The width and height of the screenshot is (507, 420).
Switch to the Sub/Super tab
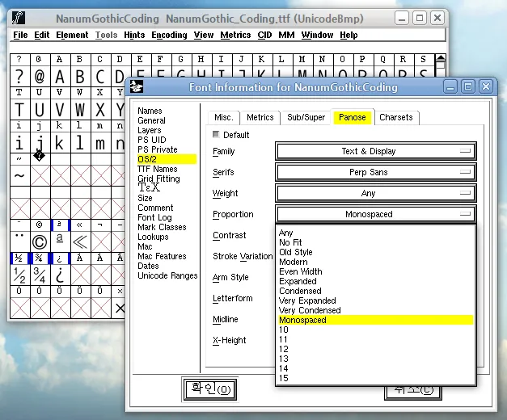click(x=306, y=117)
